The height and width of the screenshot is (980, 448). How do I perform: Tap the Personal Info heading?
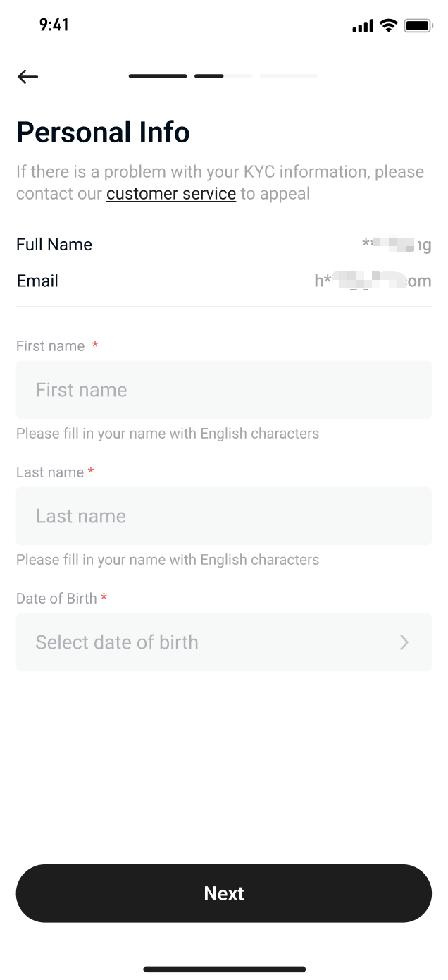pyautogui.click(x=103, y=133)
